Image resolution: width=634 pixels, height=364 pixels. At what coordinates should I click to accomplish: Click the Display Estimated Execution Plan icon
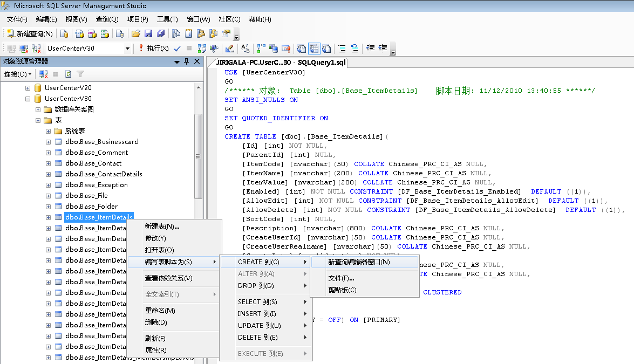(202, 49)
